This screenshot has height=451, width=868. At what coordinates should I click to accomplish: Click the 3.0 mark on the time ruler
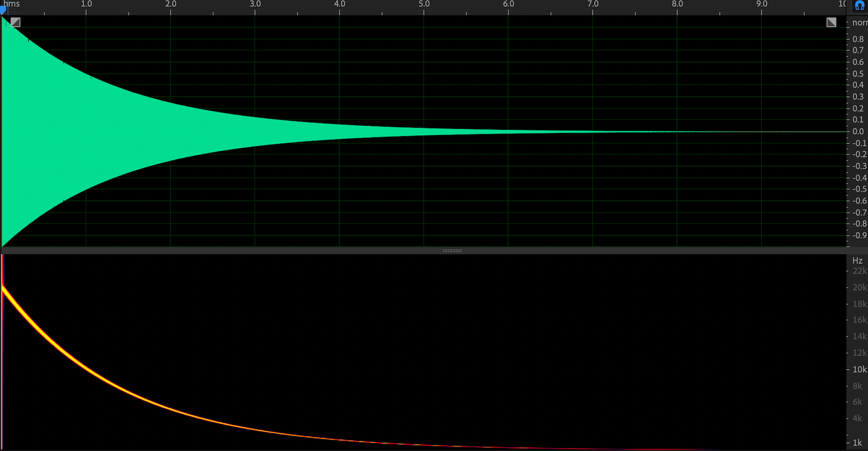pos(255,4)
